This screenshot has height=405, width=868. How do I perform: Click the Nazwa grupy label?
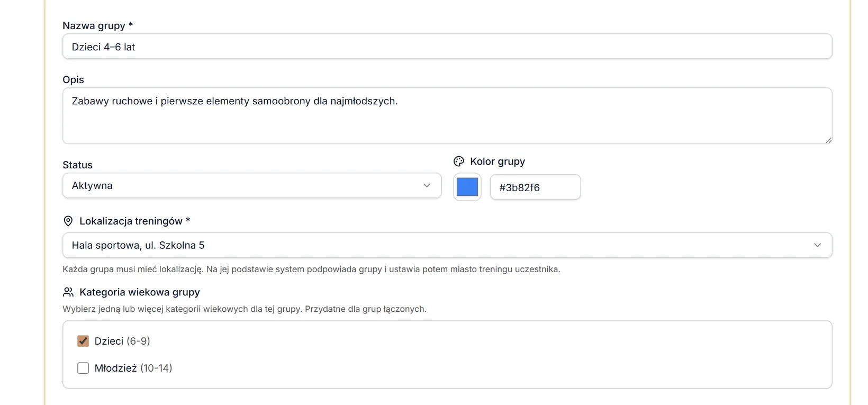tap(98, 25)
